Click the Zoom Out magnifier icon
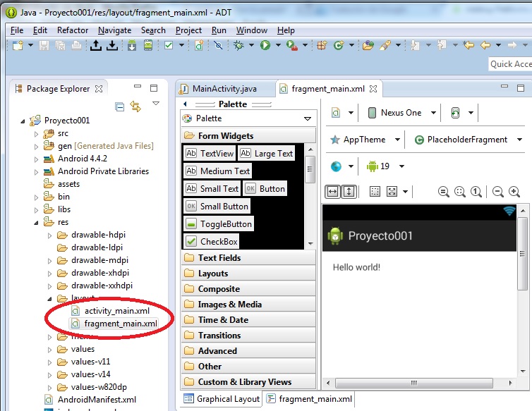Viewport: 532px width, 411px height. (498, 192)
